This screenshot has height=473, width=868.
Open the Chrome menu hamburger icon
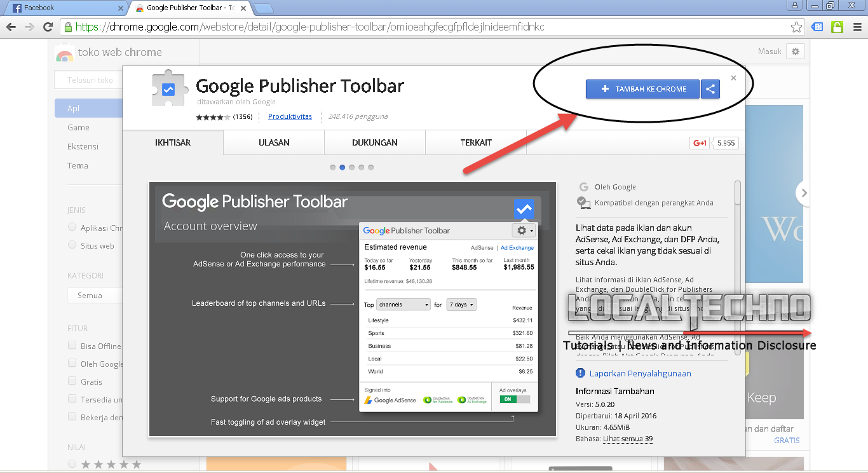pyautogui.click(x=856, y=27)
